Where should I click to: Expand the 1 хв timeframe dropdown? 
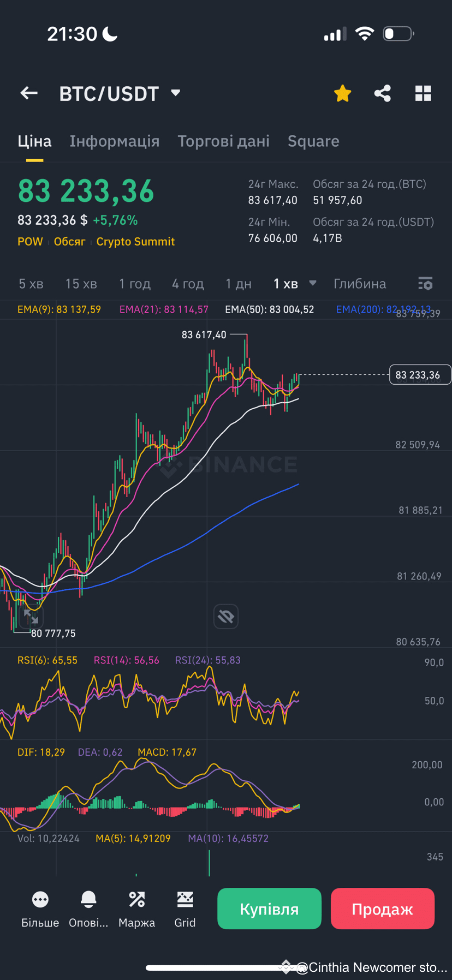coord(312,283)
